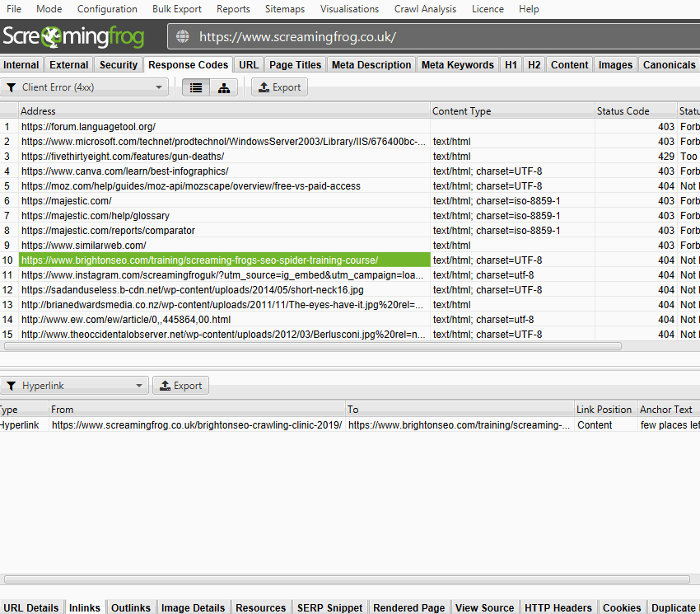Export the Client Error results

coord(279,87)
